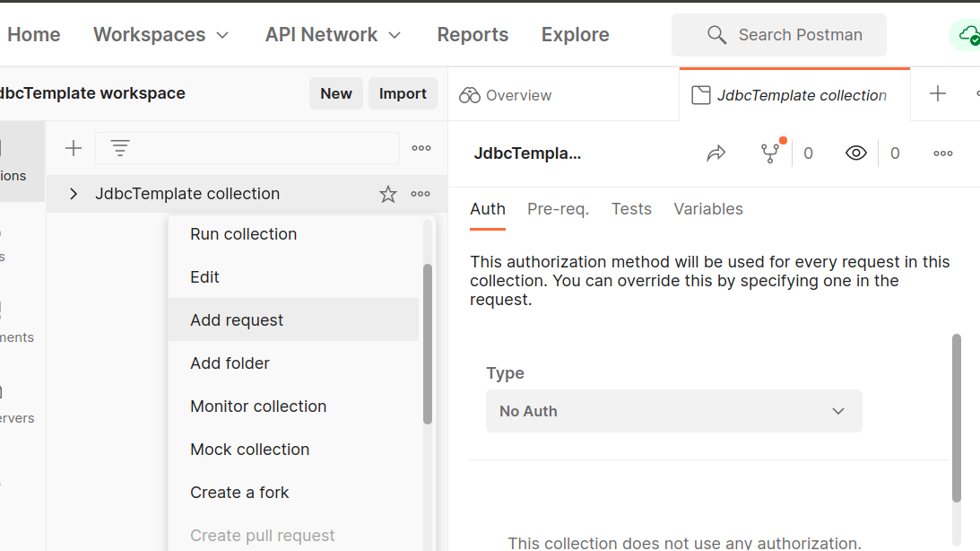Click the New button

click(x=336, y=94)
